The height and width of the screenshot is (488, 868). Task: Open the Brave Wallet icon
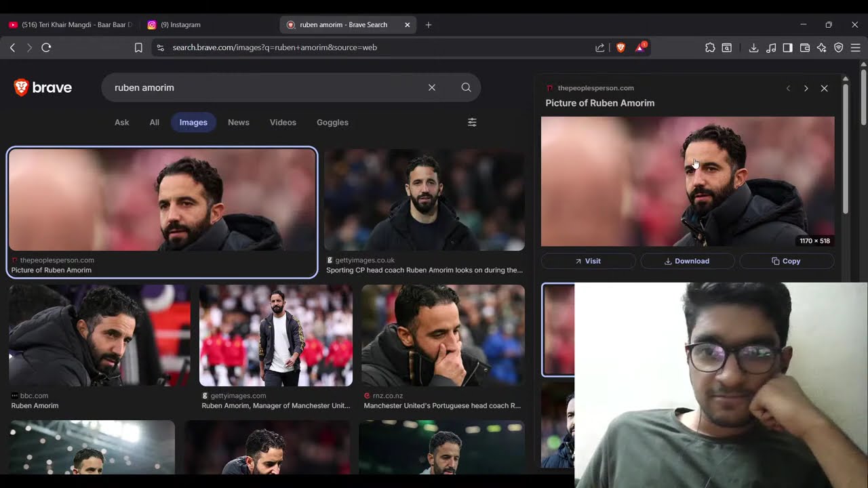(805, 47)
